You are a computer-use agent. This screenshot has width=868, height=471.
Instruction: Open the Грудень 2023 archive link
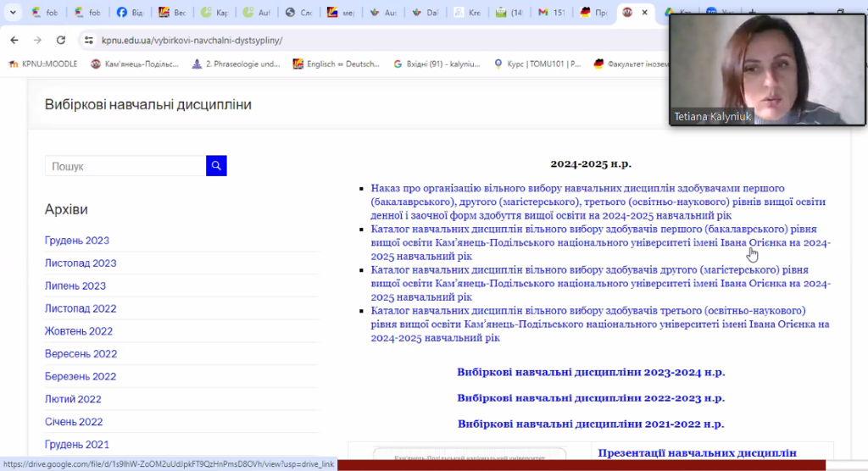pos(77,241)
